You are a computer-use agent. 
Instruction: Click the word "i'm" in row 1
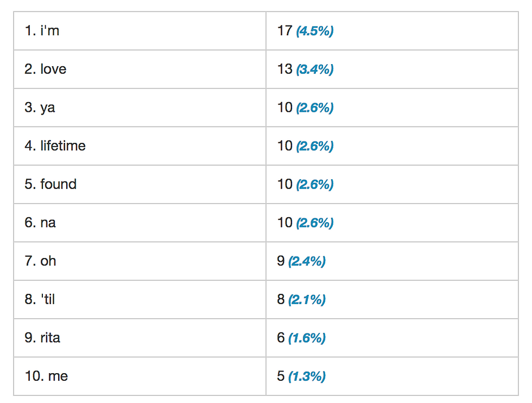[x=50, y=30]
